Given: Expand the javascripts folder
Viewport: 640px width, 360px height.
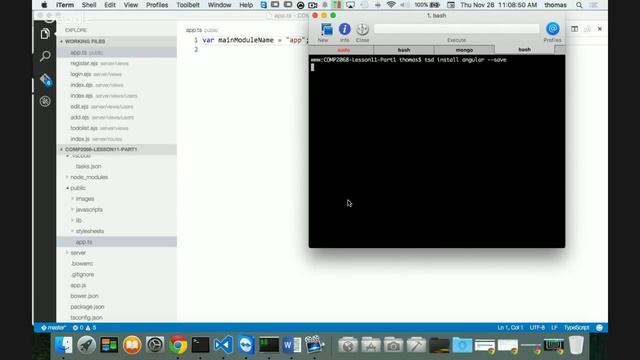Looking at the screenshot, I should (89, 210).
